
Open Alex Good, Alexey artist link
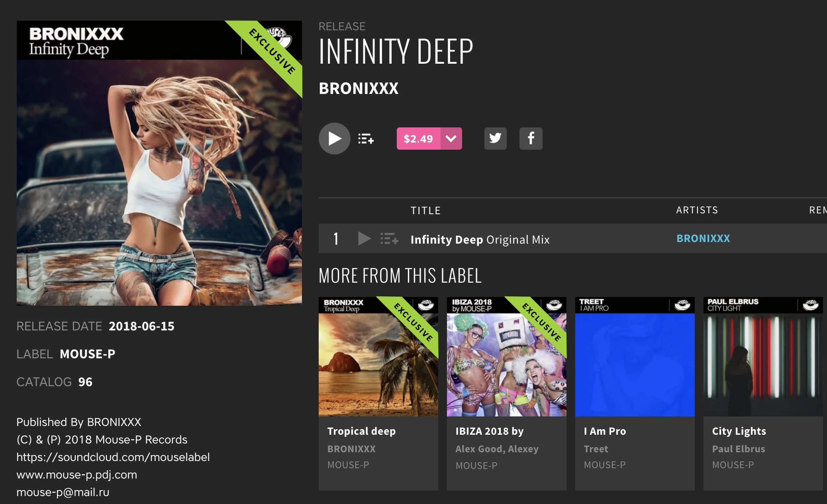click(497, 449)
